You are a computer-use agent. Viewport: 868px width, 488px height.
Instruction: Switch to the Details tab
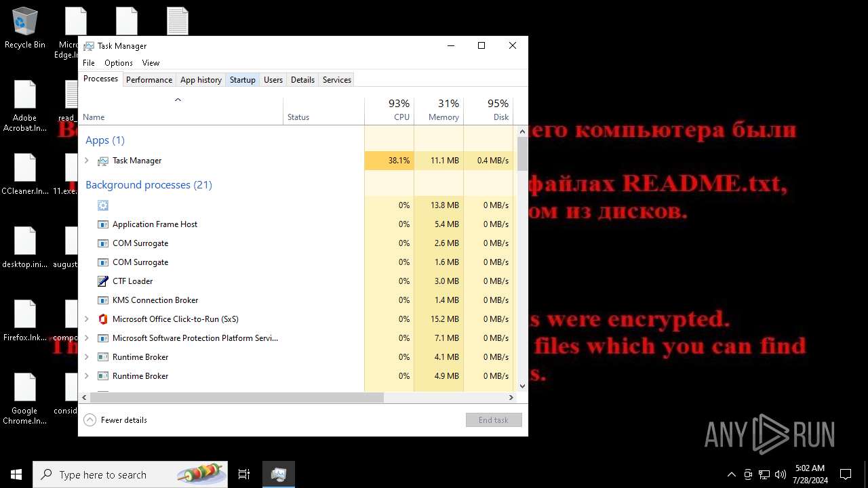[x=302, y=80]
